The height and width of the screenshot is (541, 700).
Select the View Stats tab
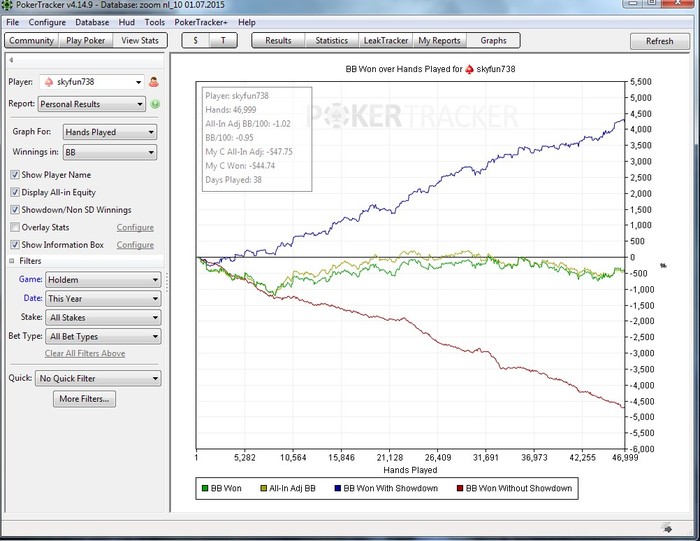pos(140,41)
